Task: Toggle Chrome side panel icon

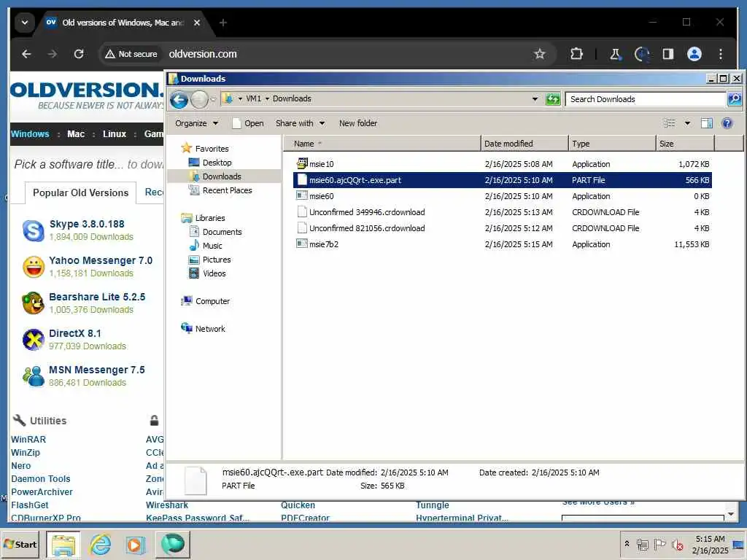Action: click(668, 54)
